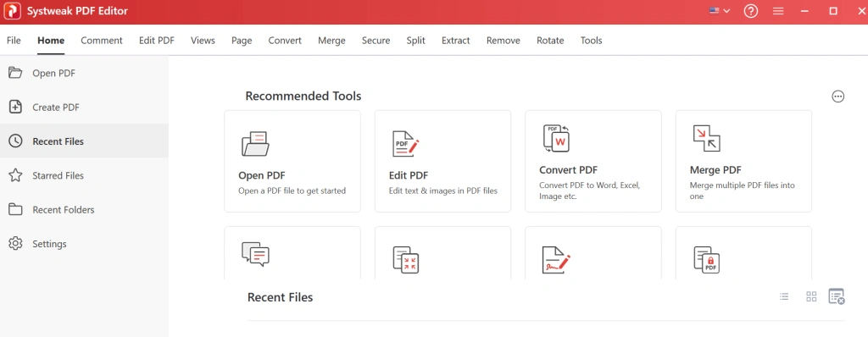This screenshot has width=868, height=337.
Task: Click the Open PDF folder icon in sidebar
Action: point(15,73)
